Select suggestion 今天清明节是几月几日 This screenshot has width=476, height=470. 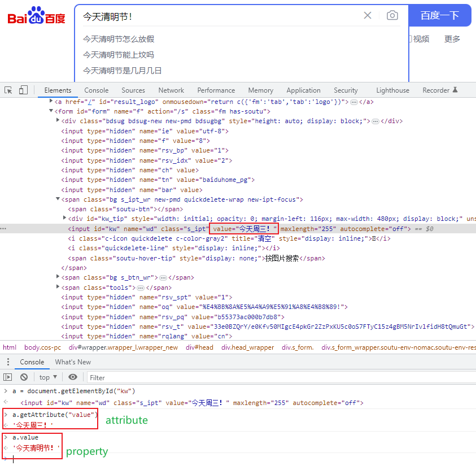pos(122,71)
